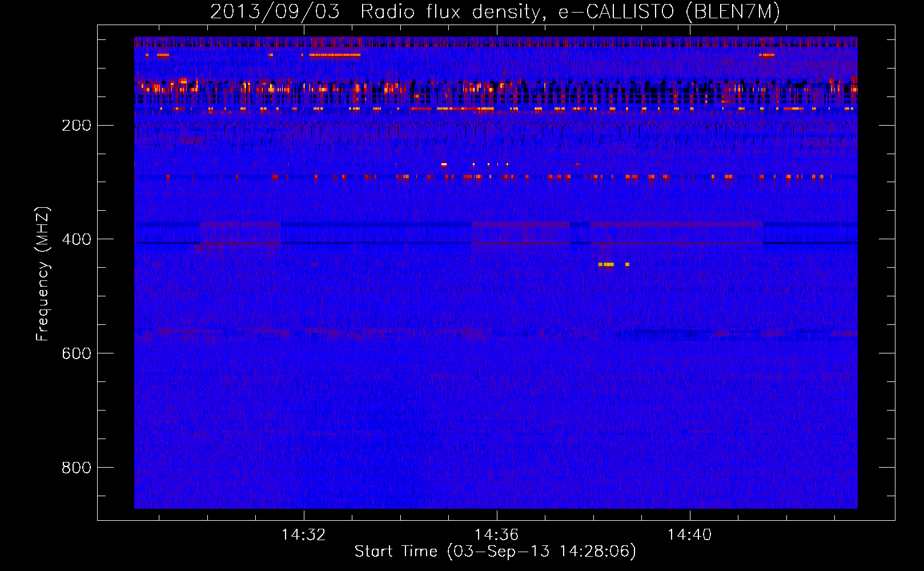Click the yellow burst marks near 450 MHz
Viewport: 924px width, 571px height.
click(x=613, y=264)
